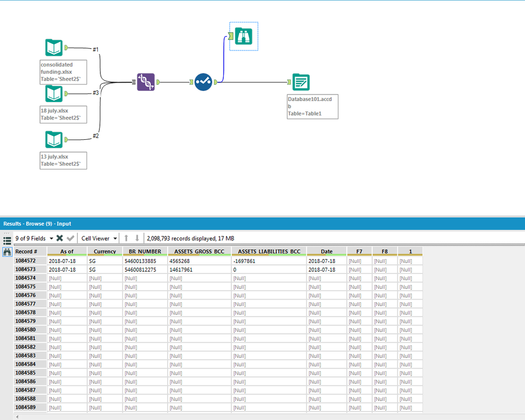
Task: Click the checkmark apply fields icon
Action: 70,238
